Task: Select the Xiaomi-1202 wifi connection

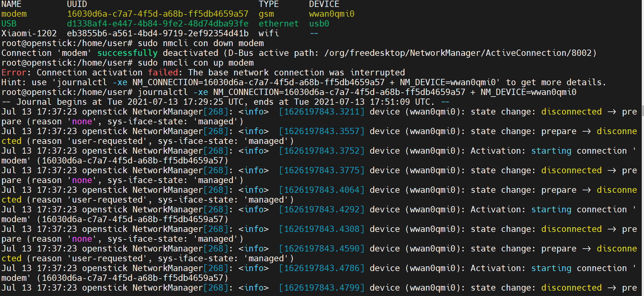Action: [29, 33]
